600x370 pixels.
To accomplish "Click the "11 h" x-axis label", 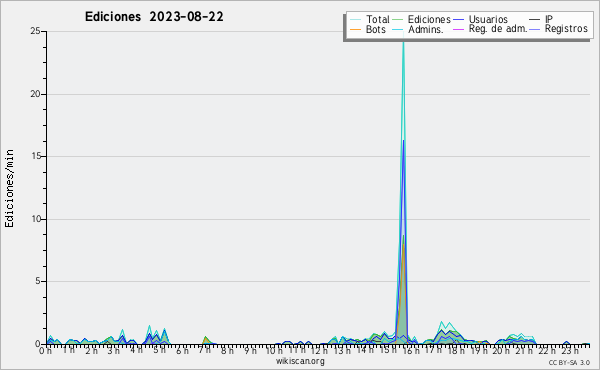I will pyautogui.click(x=297, y=350).
